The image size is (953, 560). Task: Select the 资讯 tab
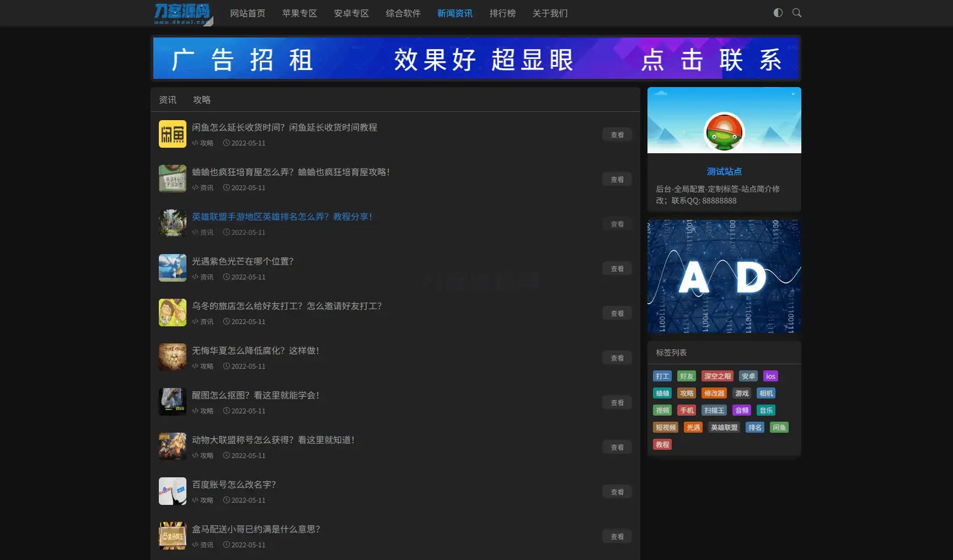tap(168, 100)
